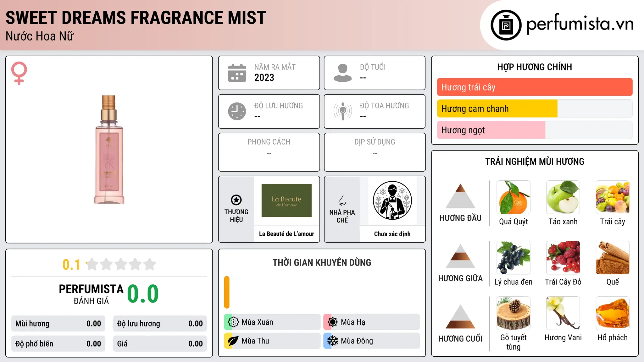
Task: Open the La Beauté de L'amour brand logo
Action: point(286,200)
